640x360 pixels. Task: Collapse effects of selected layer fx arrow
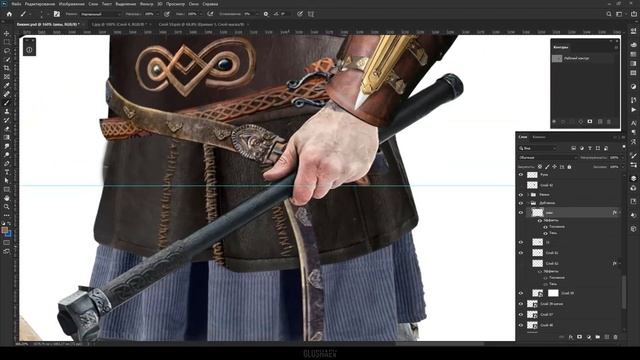tap(620, 213)
